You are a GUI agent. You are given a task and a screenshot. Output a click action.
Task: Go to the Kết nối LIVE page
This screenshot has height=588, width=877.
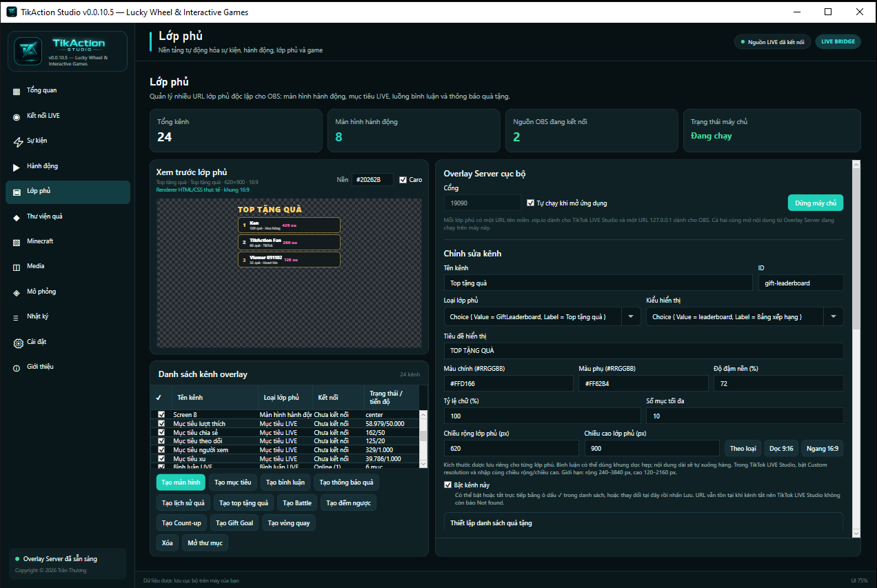(x=68, y=116)
